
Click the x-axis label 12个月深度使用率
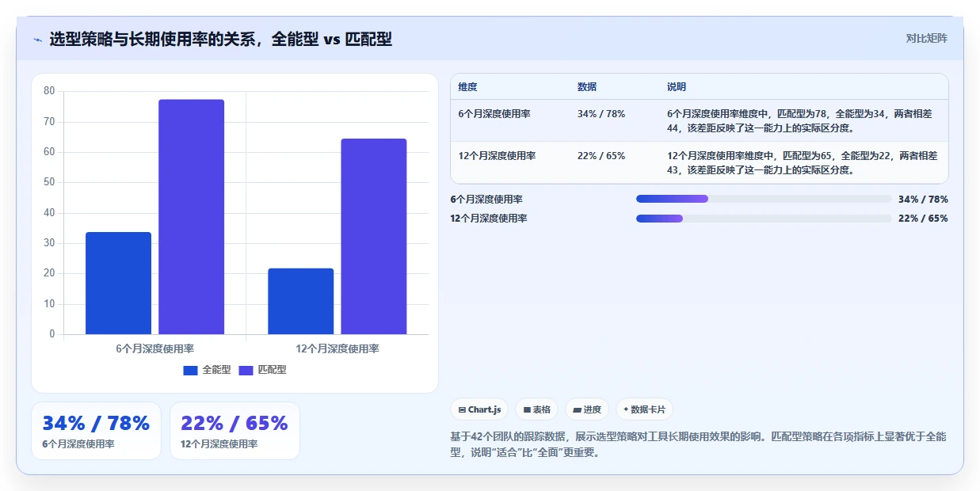[x=337, y=348]
